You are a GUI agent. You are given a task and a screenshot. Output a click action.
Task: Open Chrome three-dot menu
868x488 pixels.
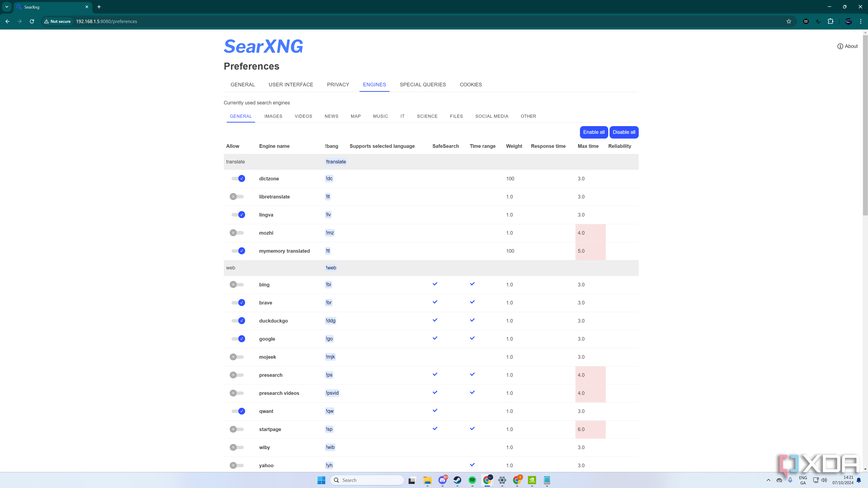coord(861,21)
